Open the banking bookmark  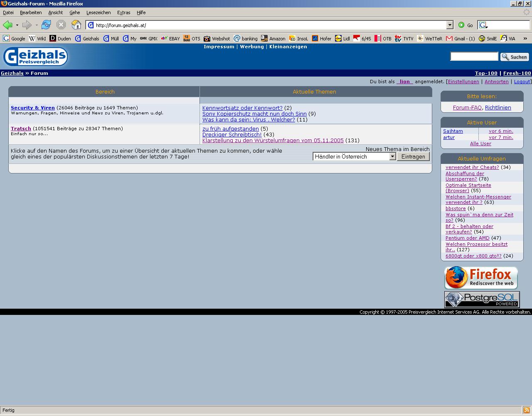[246, 39]
